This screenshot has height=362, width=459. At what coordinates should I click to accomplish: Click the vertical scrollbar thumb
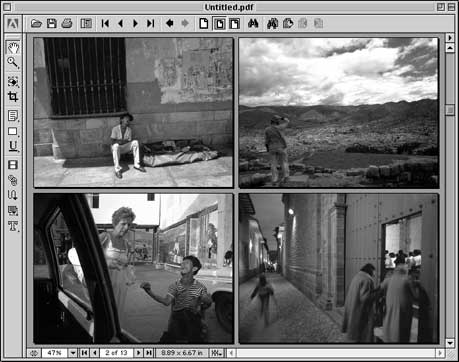[x=450, y=110]
